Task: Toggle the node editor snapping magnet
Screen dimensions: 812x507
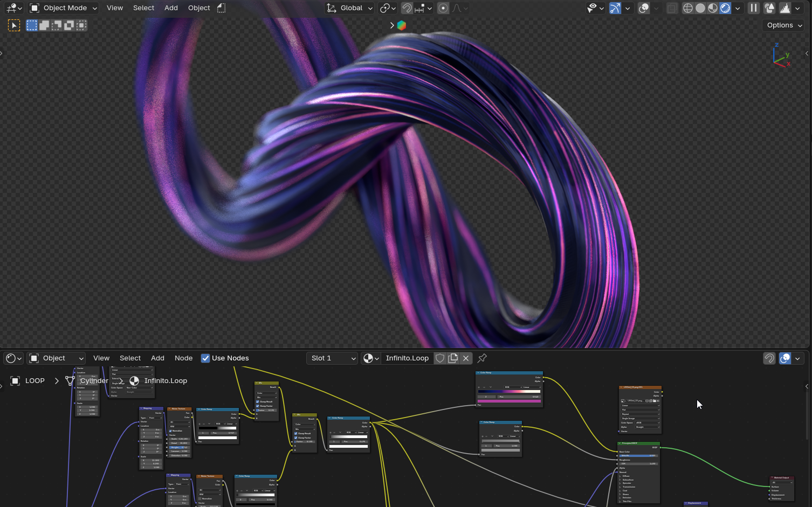Action: (769, 358)
